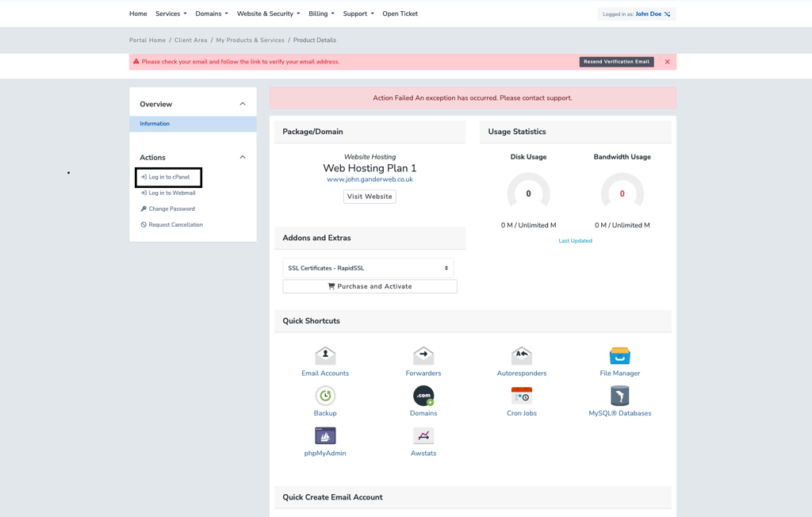Screen dimensions: 812x517
Task: Open the MySQL Databases icon
Action: pyautogui.click(x=620, y=396)
